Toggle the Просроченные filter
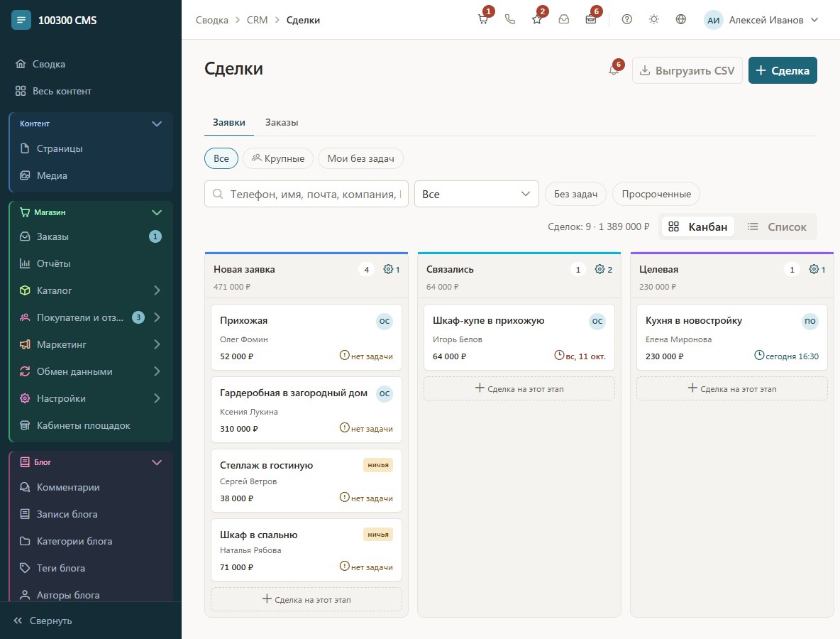Image resolution: width=840 pixels, height=639 pixels. [656, 194]
